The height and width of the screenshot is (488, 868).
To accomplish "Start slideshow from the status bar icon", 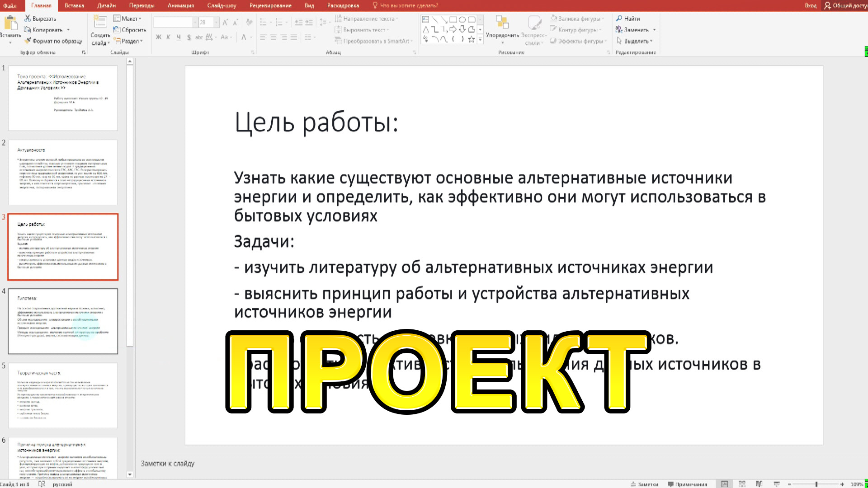I will pyautogui.click(x=777, y=483).
